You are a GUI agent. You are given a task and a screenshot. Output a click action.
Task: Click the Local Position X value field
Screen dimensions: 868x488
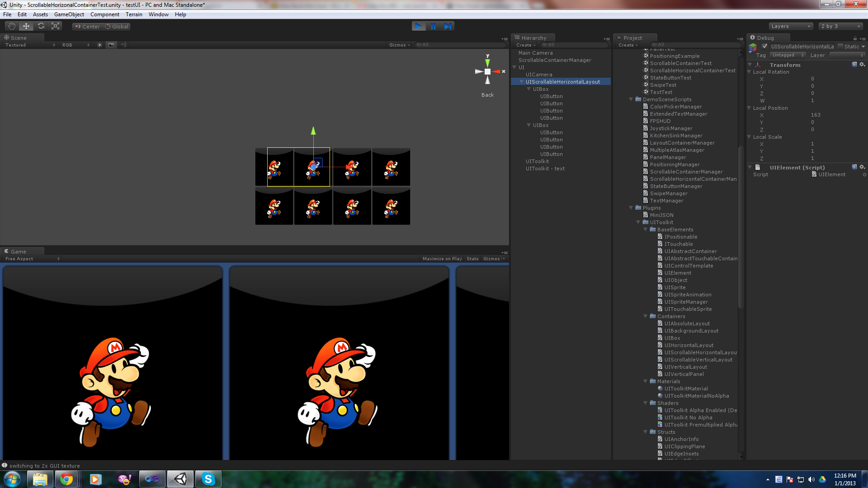(836, 115)
